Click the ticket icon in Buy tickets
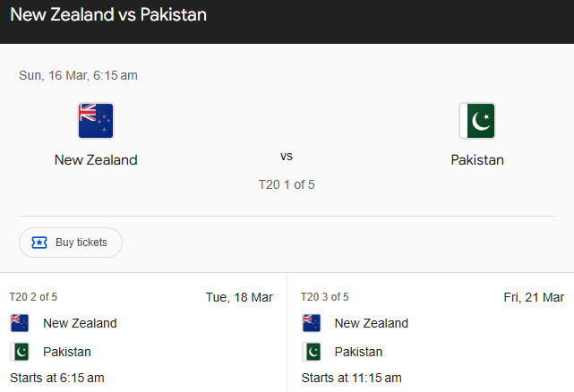Viewport: 574px width, 392px height. 39,243
